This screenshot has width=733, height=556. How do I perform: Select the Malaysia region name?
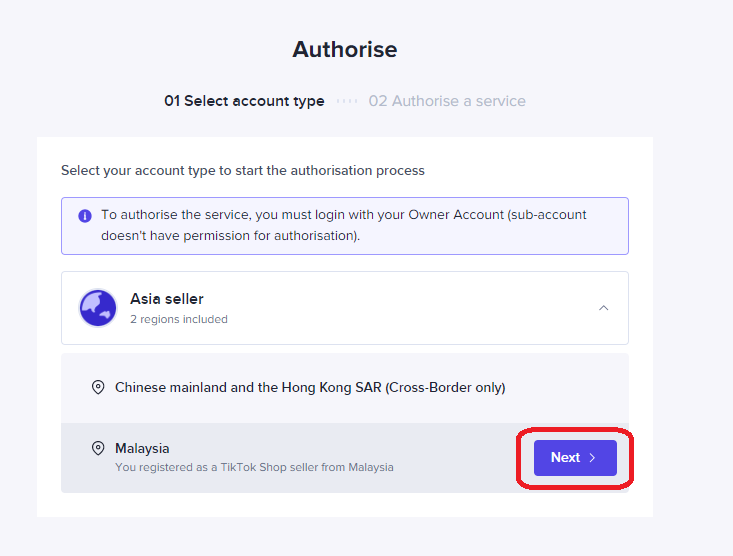pyautogui.click(x=142, y=449)
